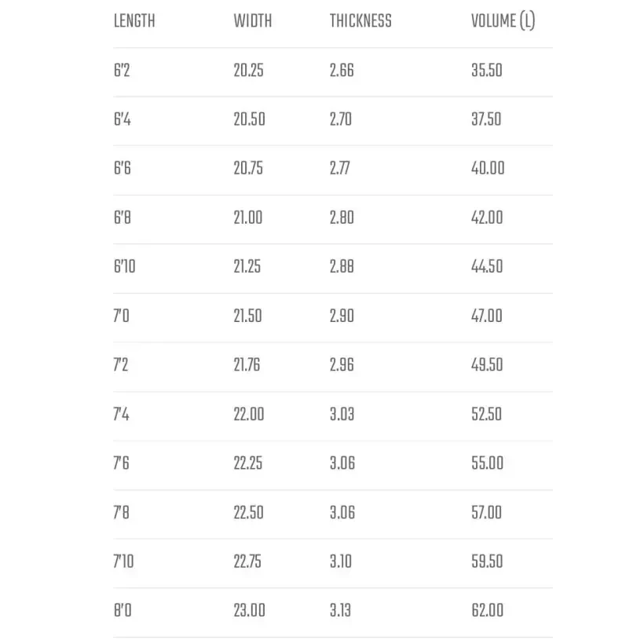
Task: Click the 6'10 length cell
Action: click(124, 267)
